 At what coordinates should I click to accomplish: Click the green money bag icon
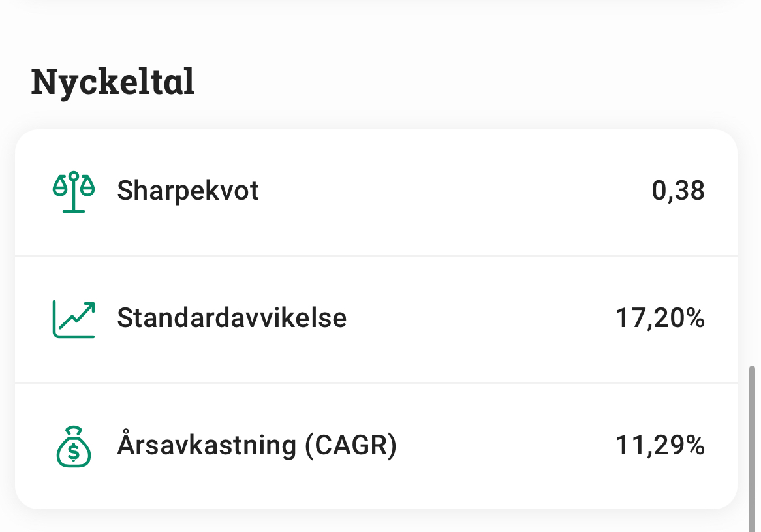click(74, 446)
